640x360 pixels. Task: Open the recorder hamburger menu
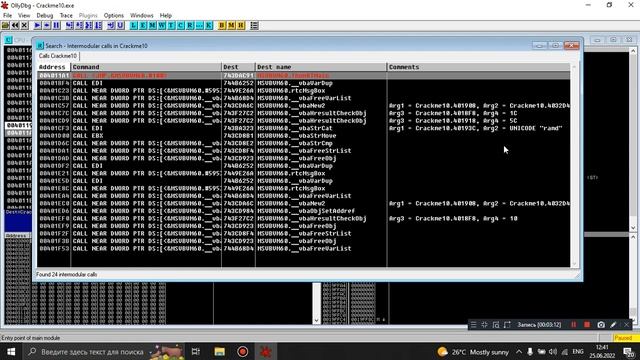click(x=473, y=325)
